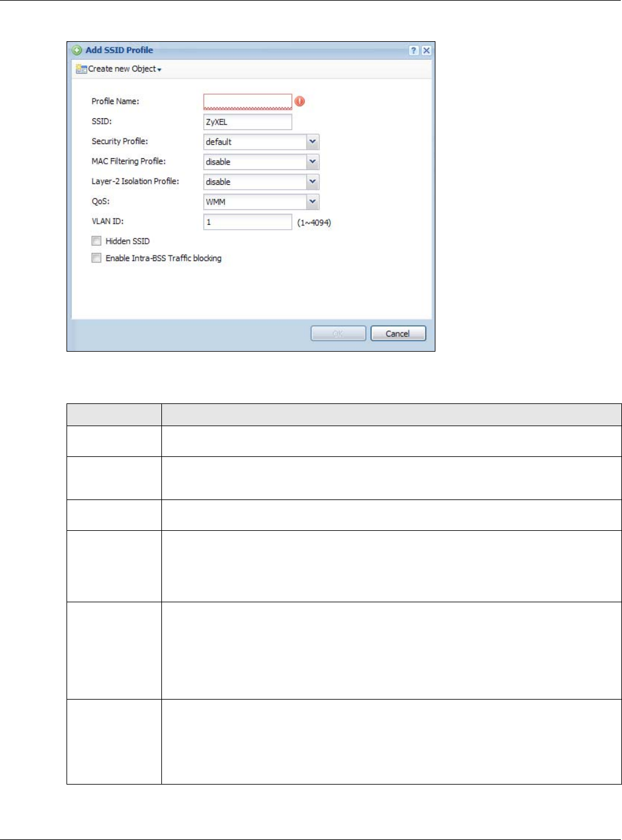Click the disabled OK button

click(338, 333)
